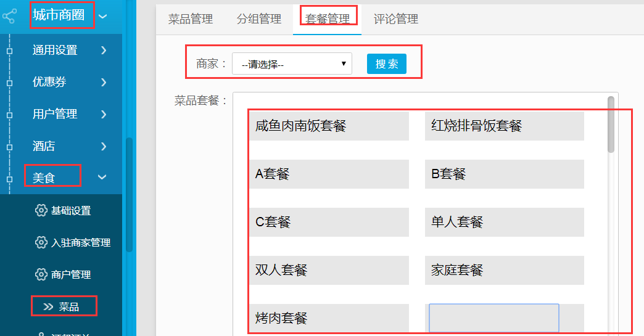The image size is (644, 336).
Task: Expand the 酒店 section
Action: 103,146
